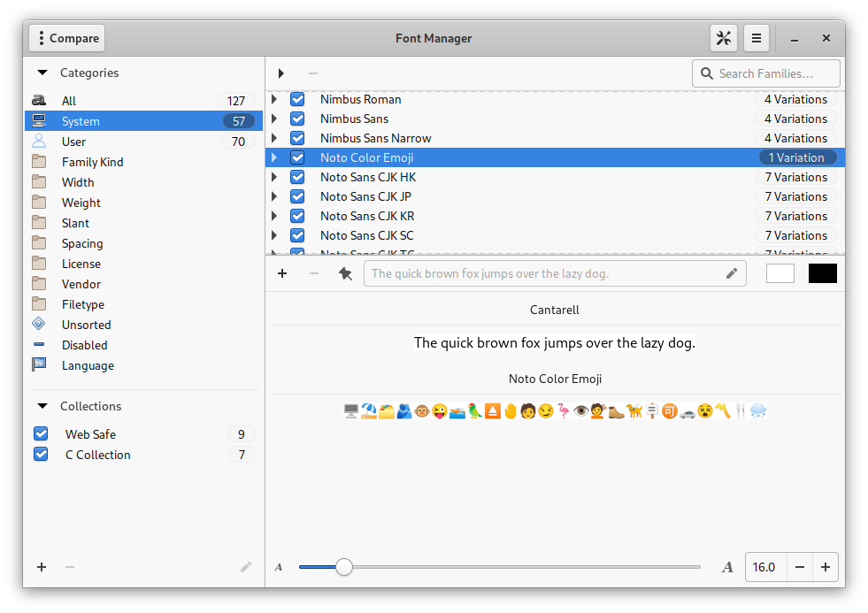The image size is (868, 613).
Task: Open the preferences tools icon in header
Action: 724,38
